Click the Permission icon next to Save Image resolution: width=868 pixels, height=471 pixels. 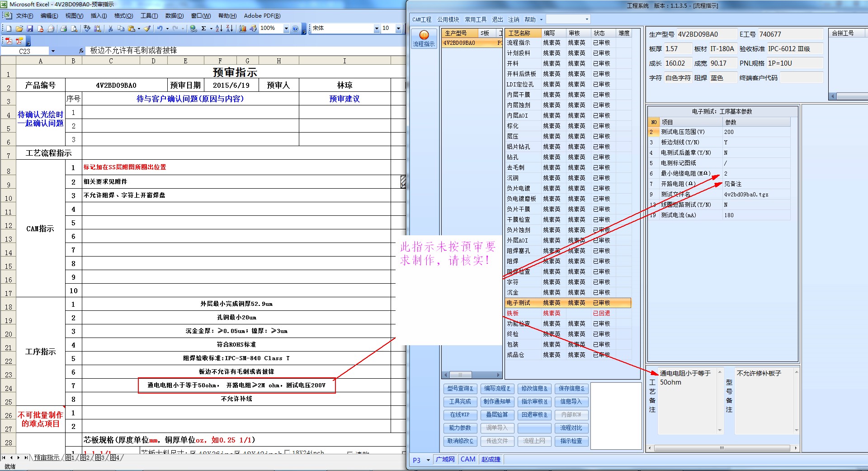tap(40, 29)
